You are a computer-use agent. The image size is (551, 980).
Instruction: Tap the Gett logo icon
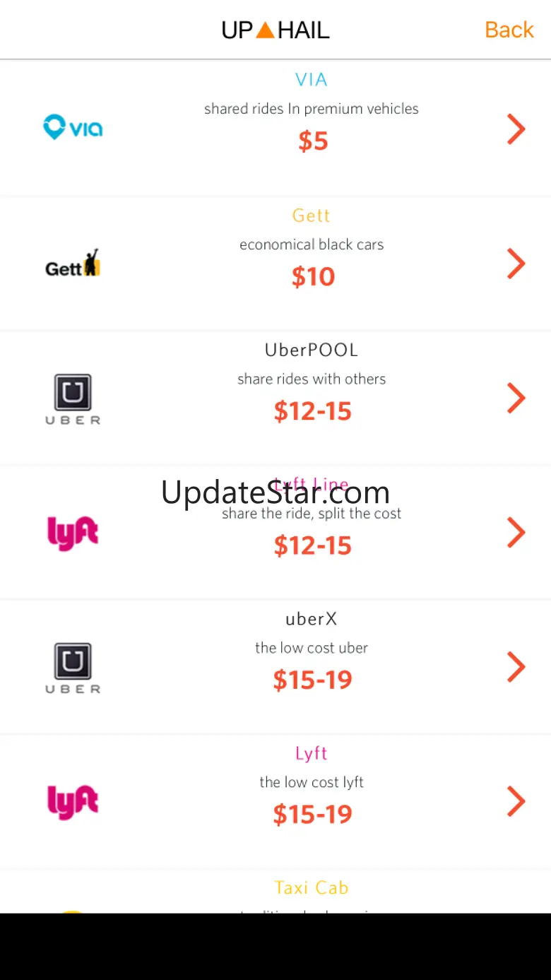pos(73,264)
